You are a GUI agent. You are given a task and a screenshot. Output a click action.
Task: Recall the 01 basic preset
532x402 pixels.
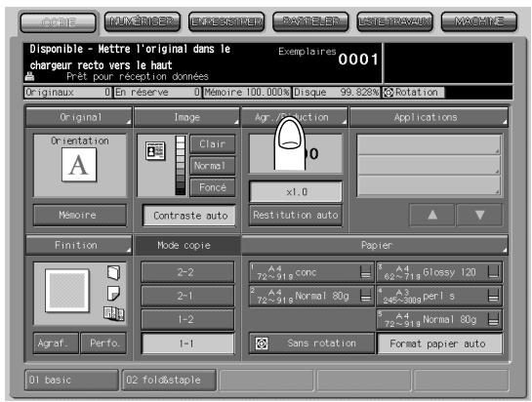72,380
